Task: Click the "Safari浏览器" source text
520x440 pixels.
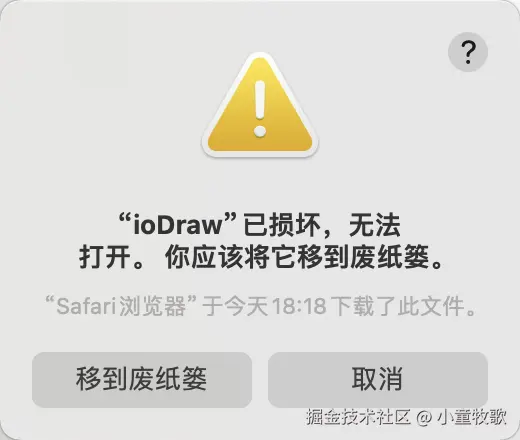Action: (x=120, y=306)
